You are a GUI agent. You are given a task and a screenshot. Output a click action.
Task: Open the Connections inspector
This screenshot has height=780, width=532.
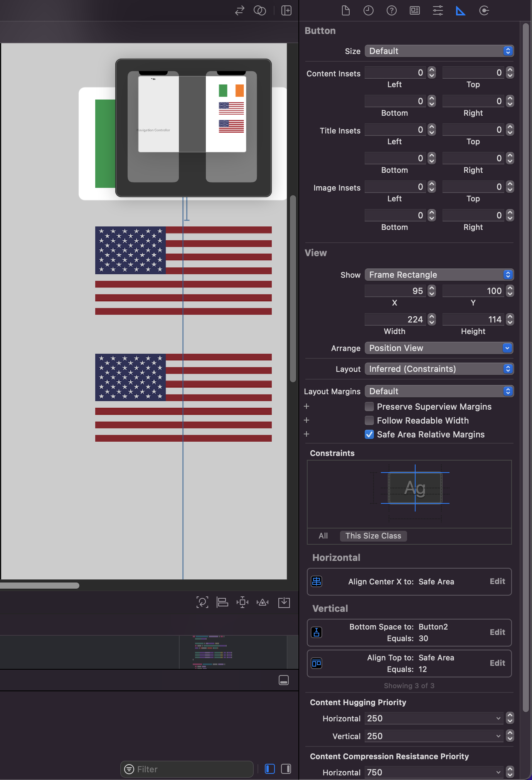click(x=484, y=10)
